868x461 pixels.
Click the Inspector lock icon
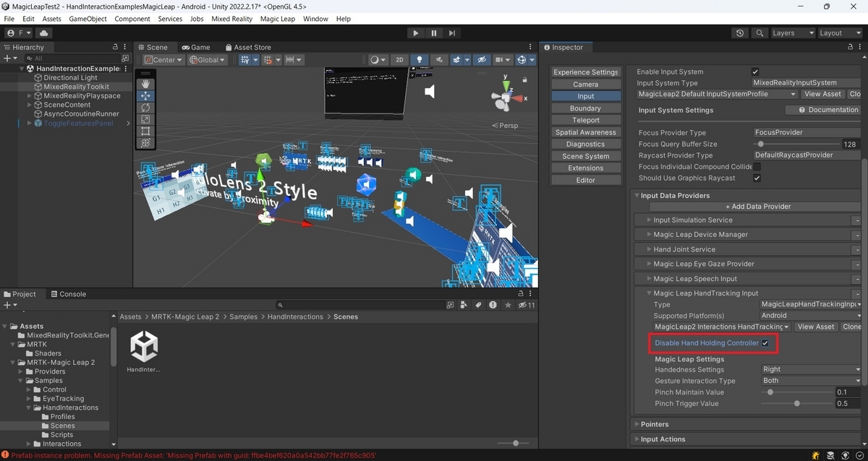point(850,48)
